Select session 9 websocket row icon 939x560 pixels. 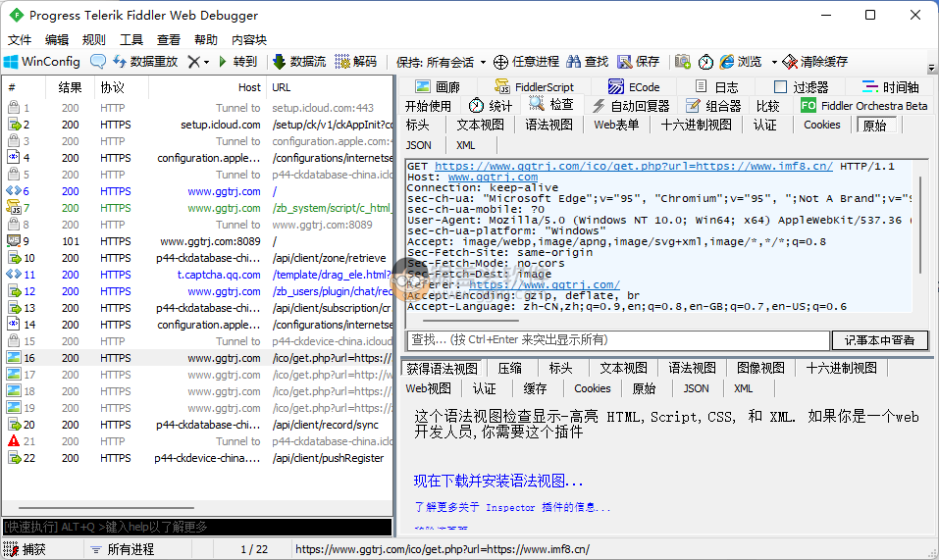coord(13,241)
